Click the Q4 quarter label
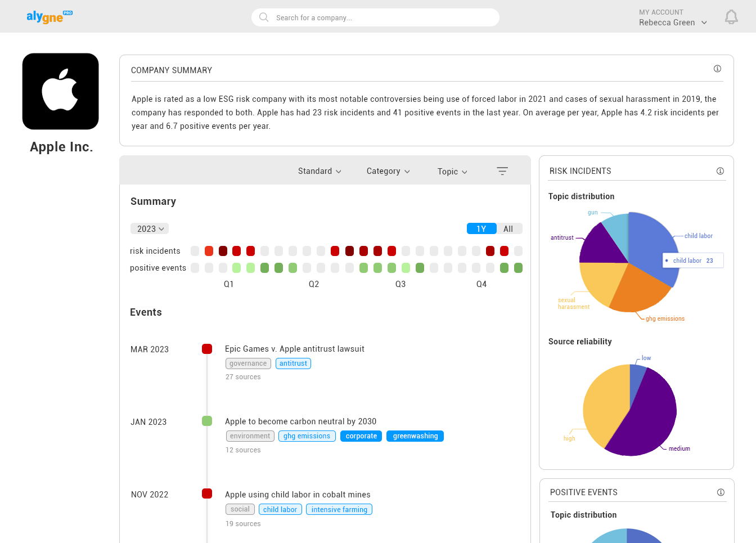The width and height of the screenshot is (756, 543). pos(481,284)
